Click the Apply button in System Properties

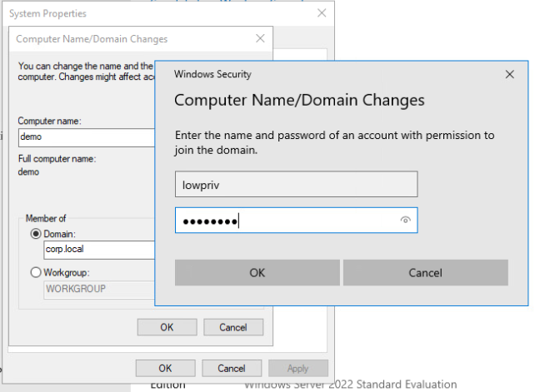pyautogui.click(x=297, y=368)
